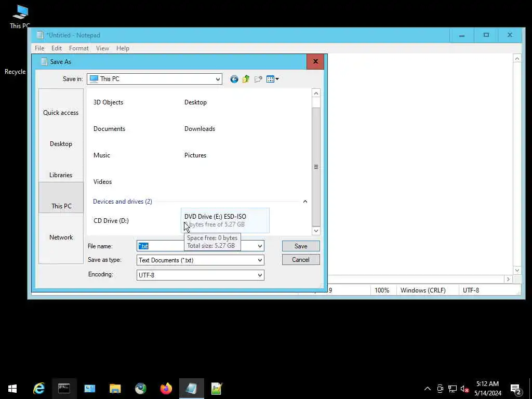Go up one folder level
This screenshot has height=399, width=532.
click(x=246, y=79)
